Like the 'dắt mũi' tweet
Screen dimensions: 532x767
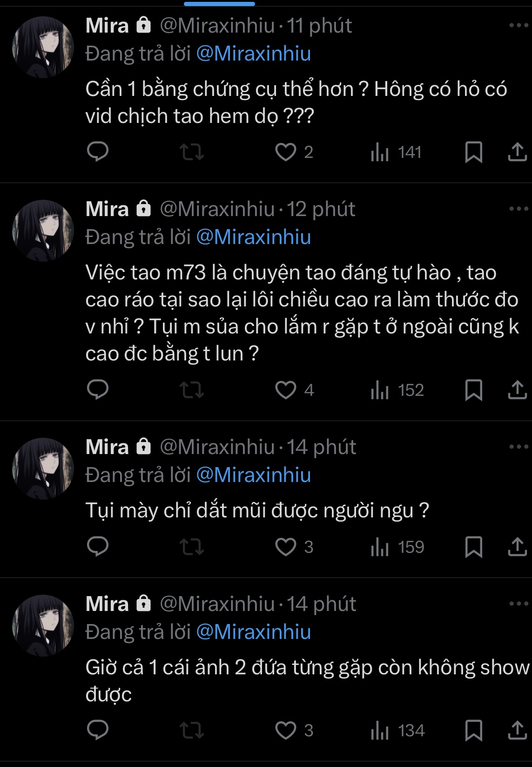click(286, 547)
